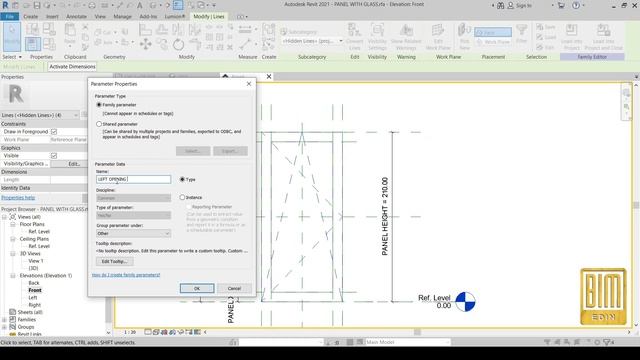This screenshot has height=360, width=640.
Task: Click the view scale 1:20 control
Action: tap(130, 332)
